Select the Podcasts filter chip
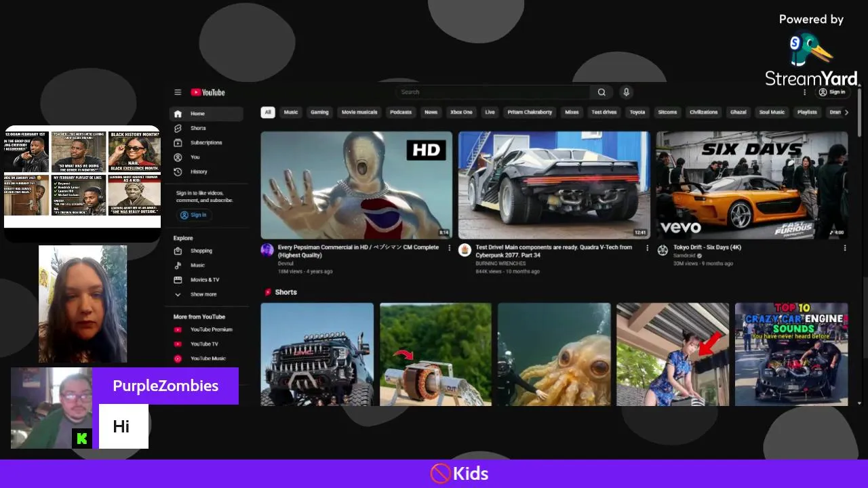The image size is (868, 488). tap(401, 113)
